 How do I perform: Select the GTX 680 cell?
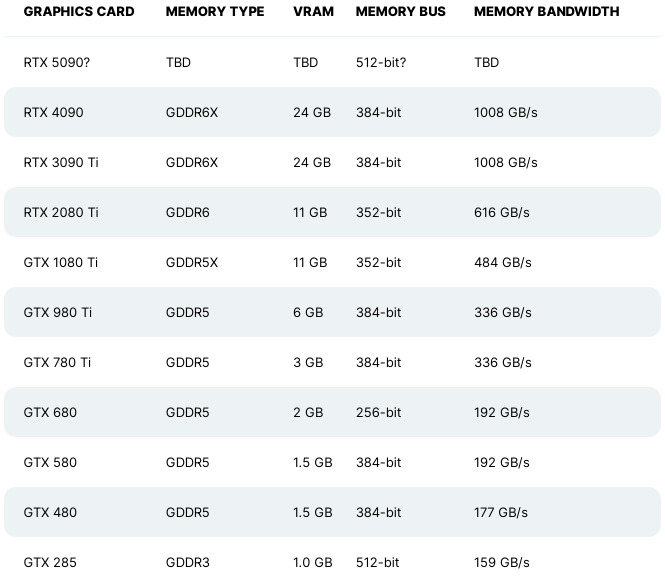coord(50,413)
